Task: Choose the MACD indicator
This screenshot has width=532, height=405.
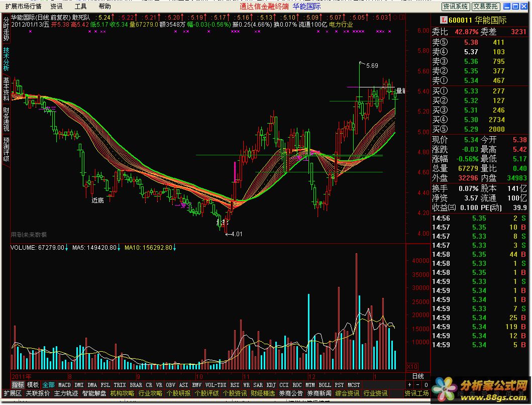Action: (64, 385)
